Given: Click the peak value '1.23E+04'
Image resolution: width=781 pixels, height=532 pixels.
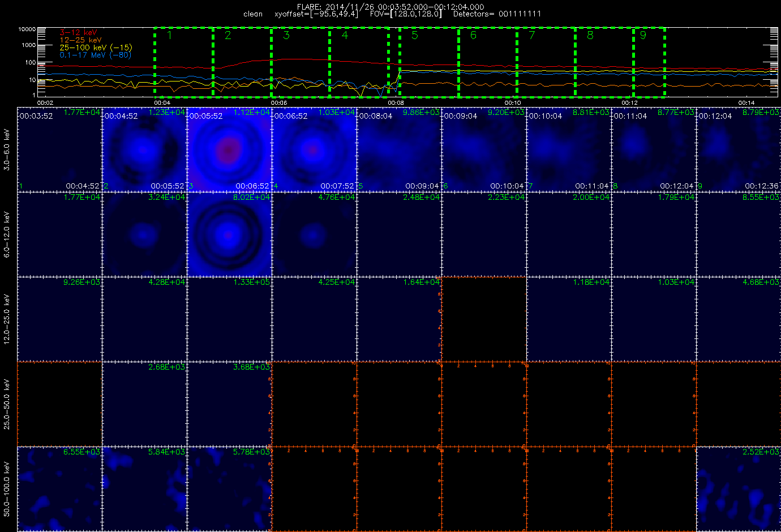Looking at the screenshot, I should click(x=166, y=113).
